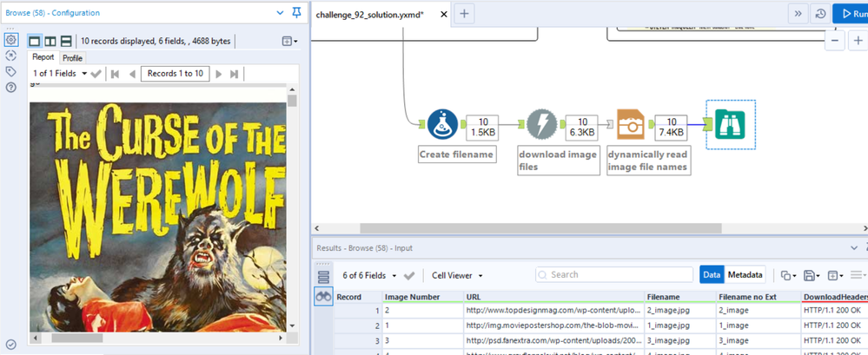Go to last record in report
Screen dimensions: 868x355
(x=235, y=74)
